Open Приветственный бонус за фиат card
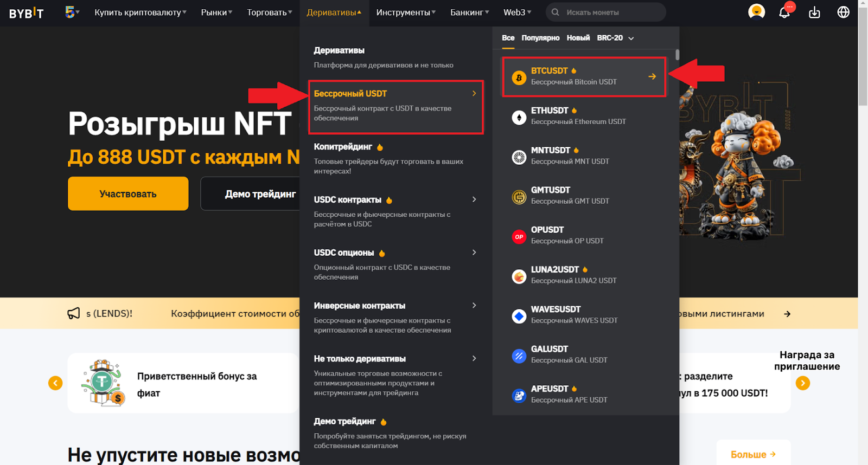This screenshot has height=465, width=868. tap(183, 383)
